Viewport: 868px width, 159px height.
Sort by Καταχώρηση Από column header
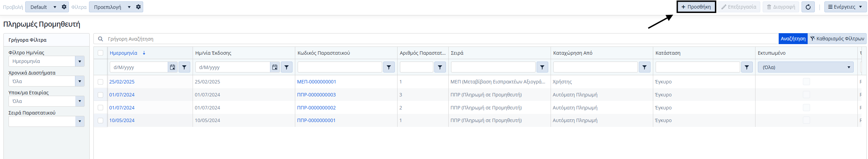[573, 53]
